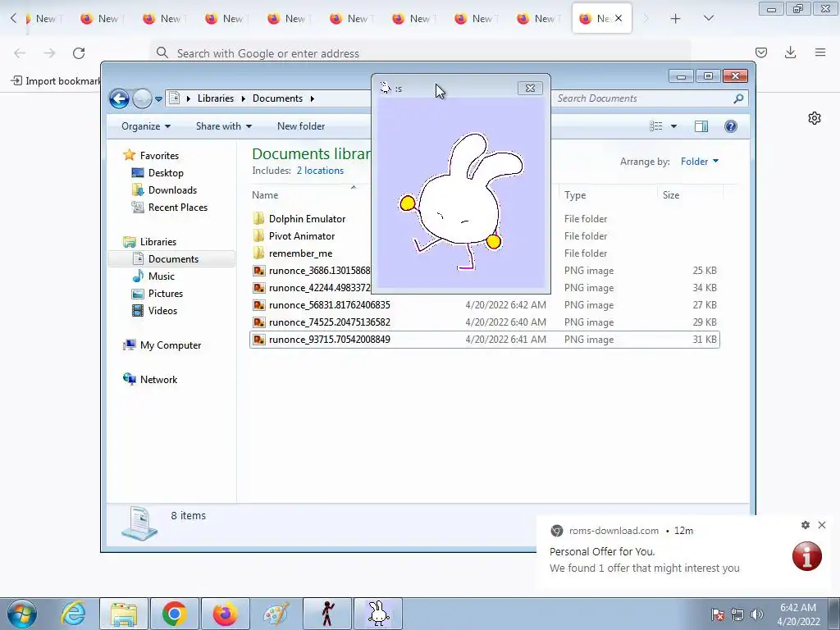This screenshot has height=630, width=840.
Task: Open the Windows Start button
Action: (x=21, y=614)
